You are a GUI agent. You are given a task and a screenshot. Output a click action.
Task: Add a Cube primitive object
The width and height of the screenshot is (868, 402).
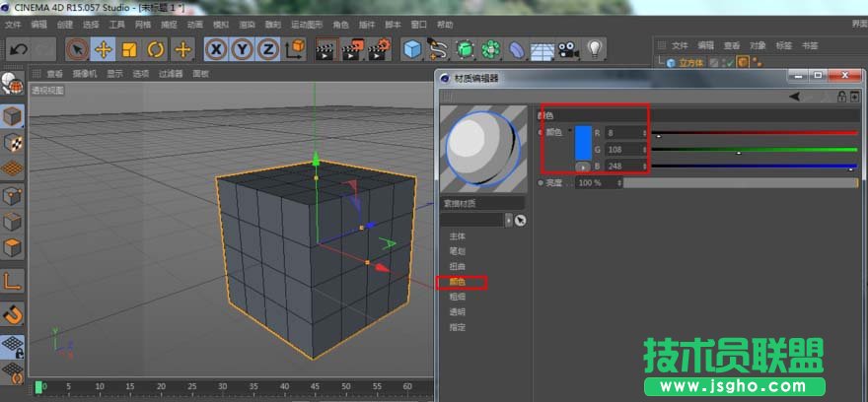412,49
